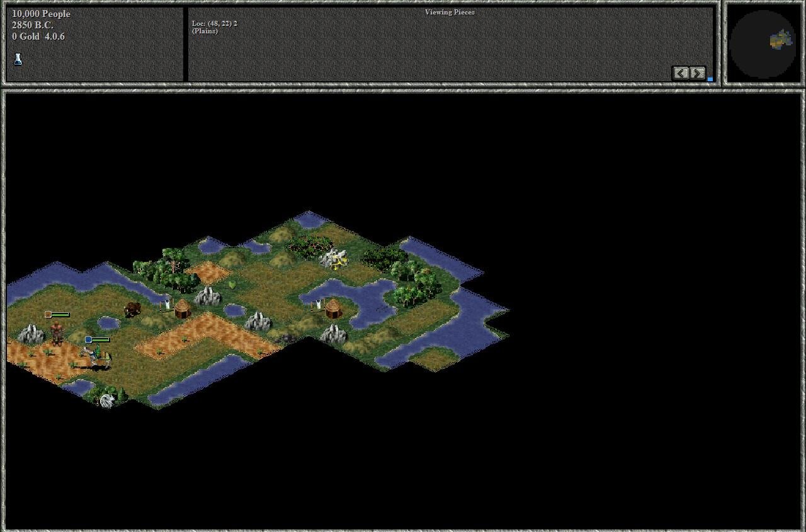Viewport: 806px width, 532px height.
Task: Click the gold-sparkling mountain resource
Action: [x=333, y=258]
